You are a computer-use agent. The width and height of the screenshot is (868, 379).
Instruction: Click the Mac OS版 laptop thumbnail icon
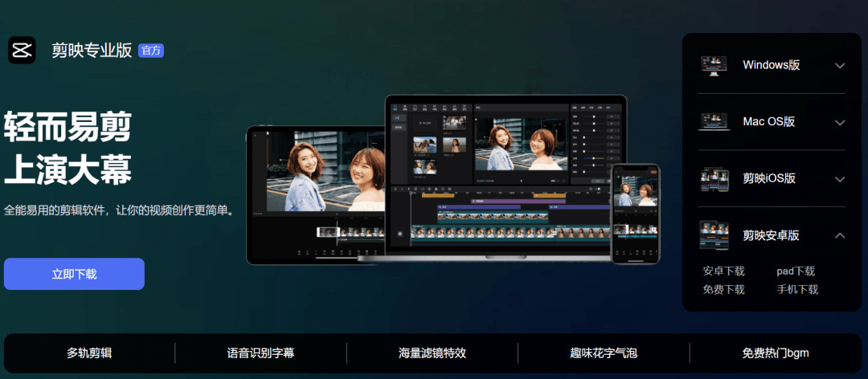click(x=714, y=122)
